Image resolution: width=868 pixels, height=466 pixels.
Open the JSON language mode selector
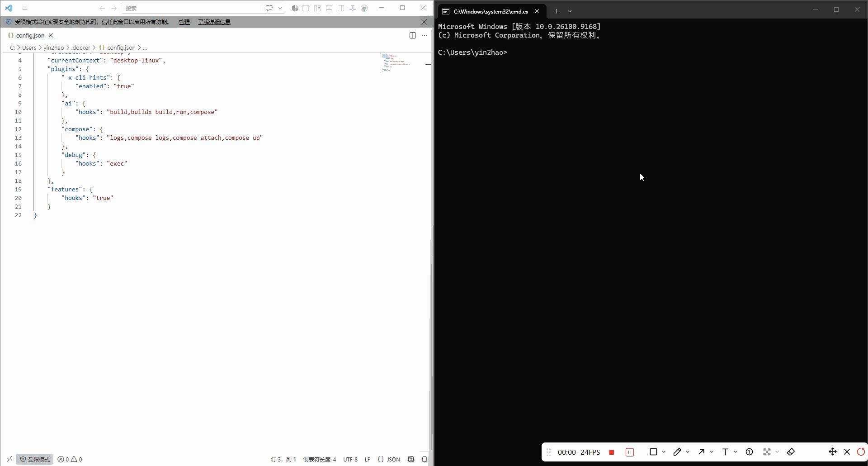389,459
